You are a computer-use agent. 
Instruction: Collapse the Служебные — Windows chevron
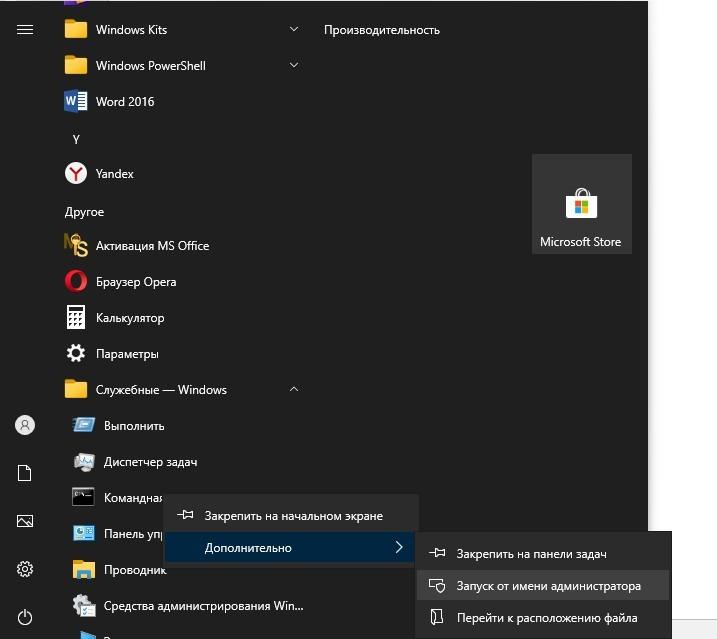[294, 389]
